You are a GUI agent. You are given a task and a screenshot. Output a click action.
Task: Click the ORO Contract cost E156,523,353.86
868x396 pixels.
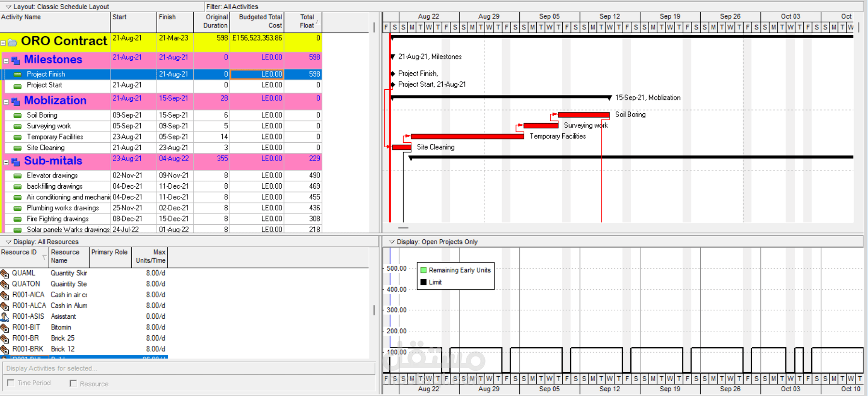257,38
